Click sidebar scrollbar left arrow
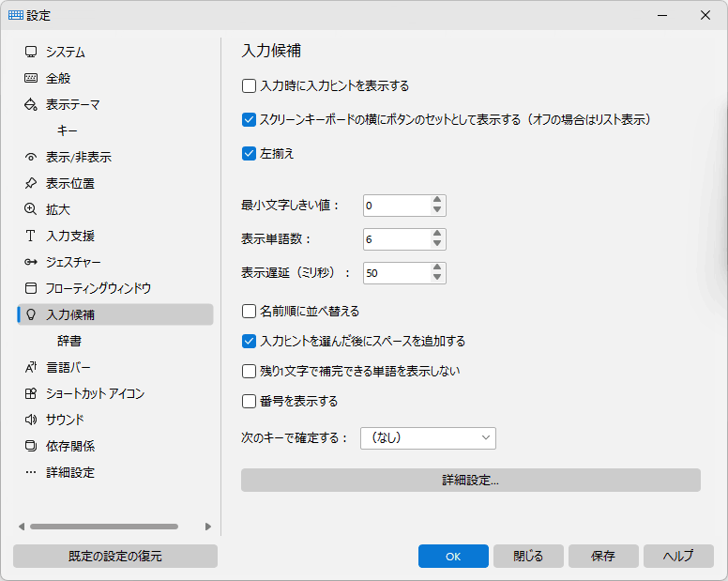The height and width of the screenshot is (581, 728). click(22, 527)
